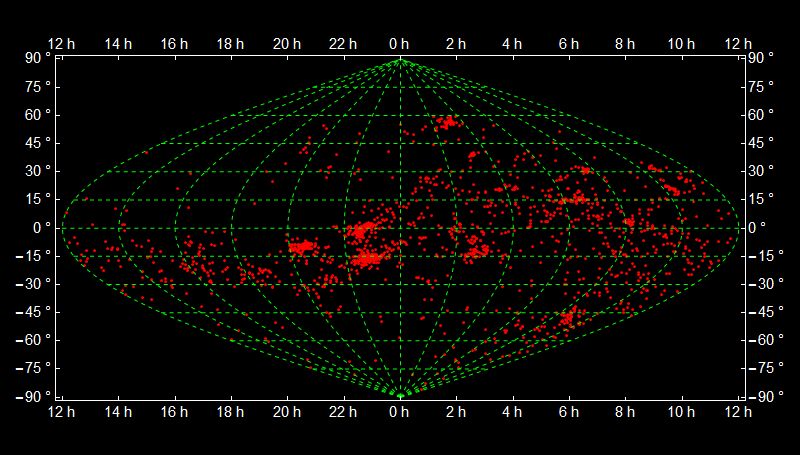Click "8 h" on the top axis
The image size is (800, 455).
[x=625, y=44]
